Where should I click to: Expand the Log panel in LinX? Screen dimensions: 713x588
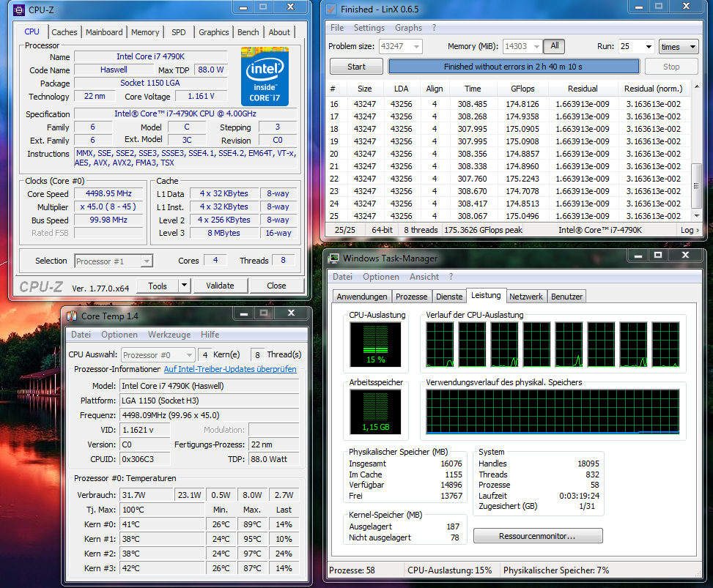pyautogui.click(x=690, y=230)
